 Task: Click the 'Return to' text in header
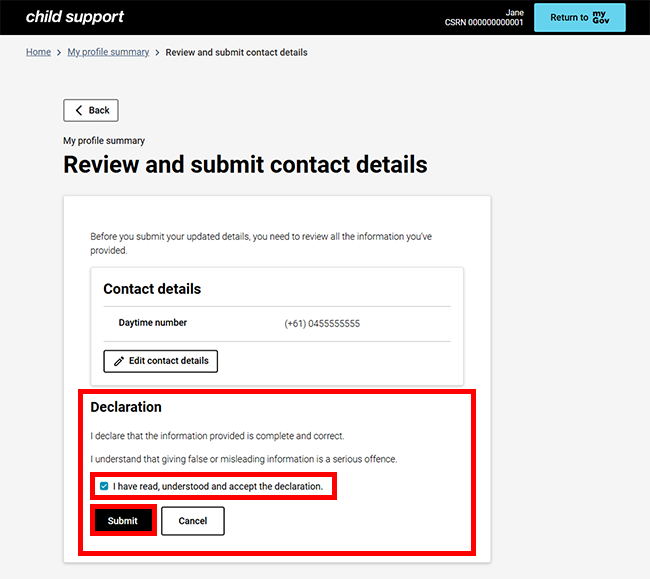point(569,18)
